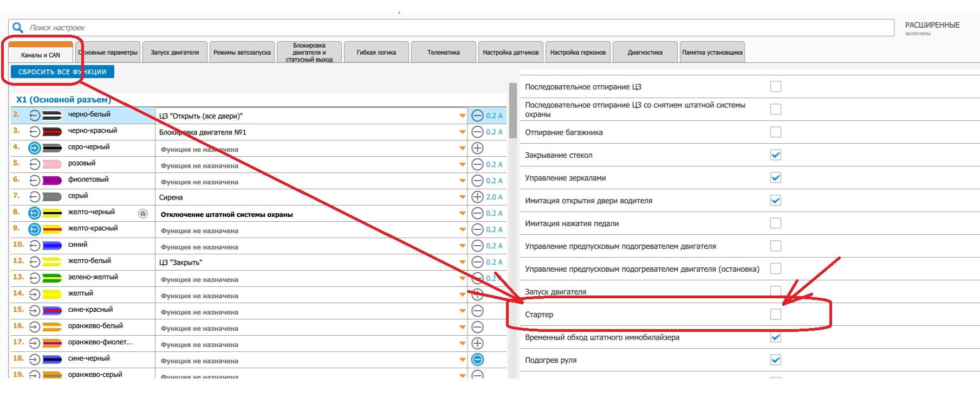
Task: Click the violet фиолетовый wire swatch
Action: (52, 180)
